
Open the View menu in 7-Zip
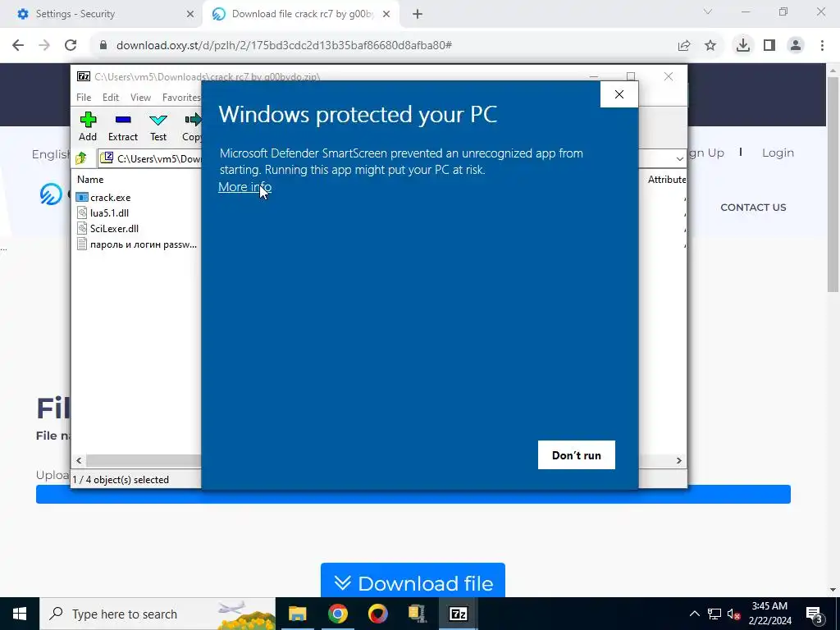click(x=140, y=98)
